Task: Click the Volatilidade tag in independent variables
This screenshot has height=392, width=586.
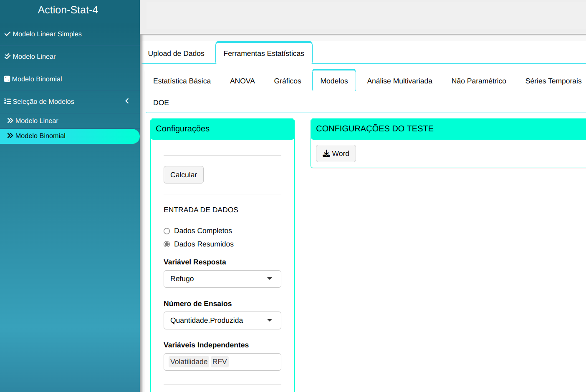Action: pyautogui.click(x=189, y=362)
